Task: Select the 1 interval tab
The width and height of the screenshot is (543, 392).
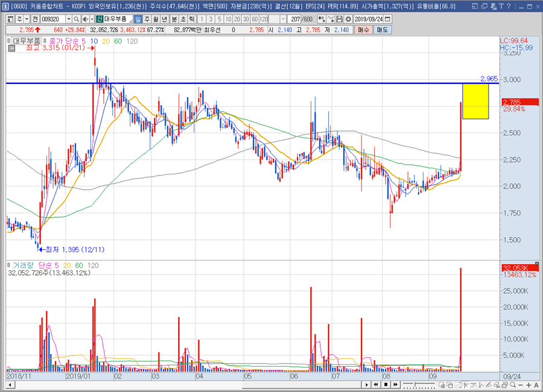Action: [202, 19]
